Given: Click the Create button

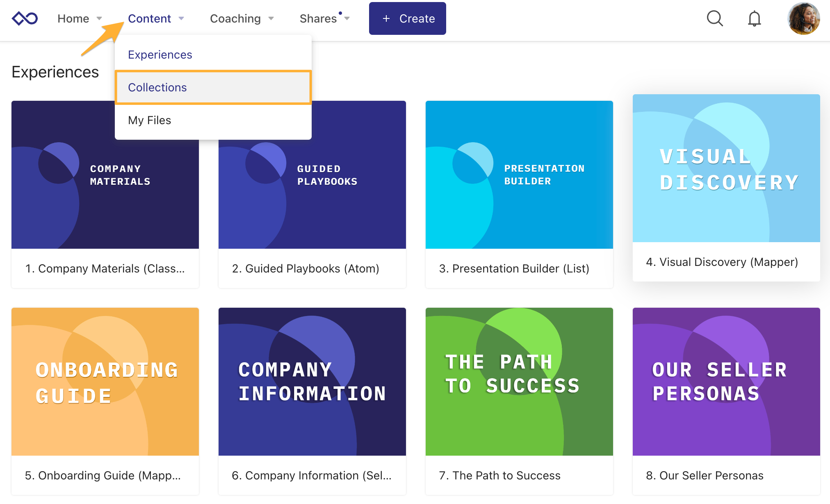Looking at the screenshot, I should tap(407, 18).
